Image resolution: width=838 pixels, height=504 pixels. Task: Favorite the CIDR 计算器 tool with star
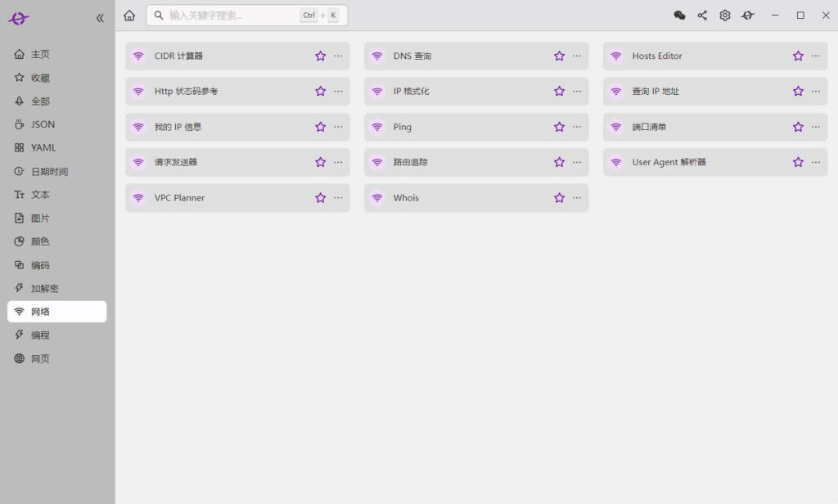[x=321, y=56]
